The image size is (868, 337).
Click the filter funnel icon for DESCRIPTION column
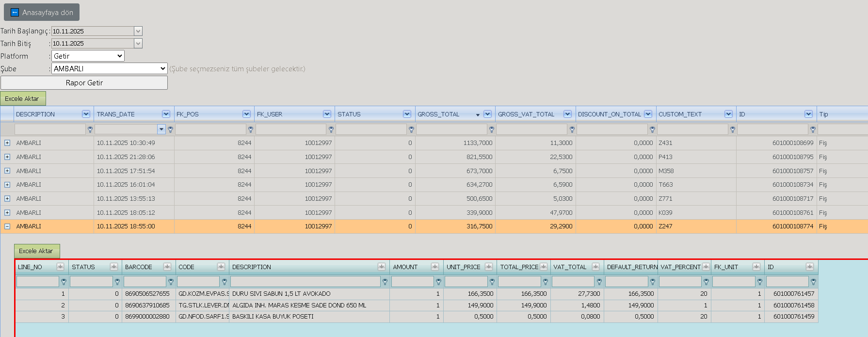coord(90,129)
